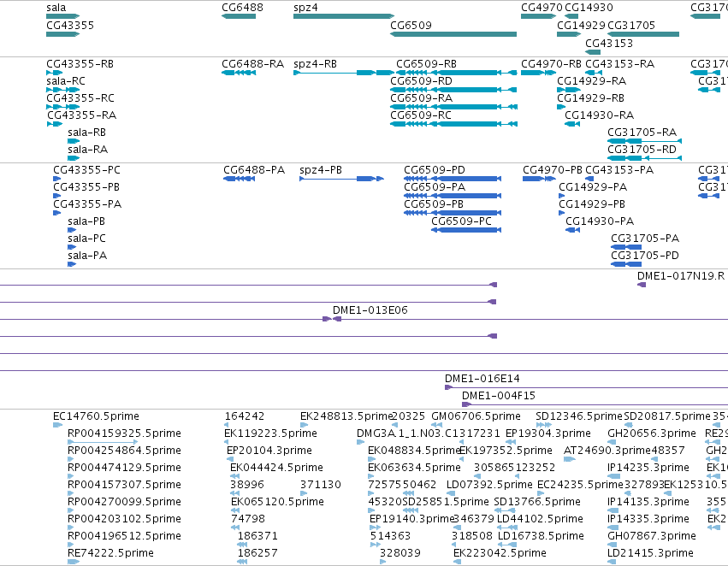Viewport: 728px width, 566px height.
Task: Select the LD16738.5prime EST label
Action: [541, 536]
